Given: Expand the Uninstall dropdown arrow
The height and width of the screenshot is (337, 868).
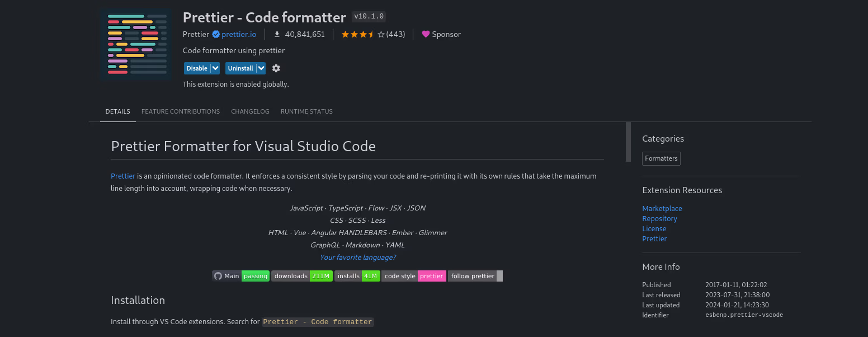Looking at the screenshot, I should 261,68.
